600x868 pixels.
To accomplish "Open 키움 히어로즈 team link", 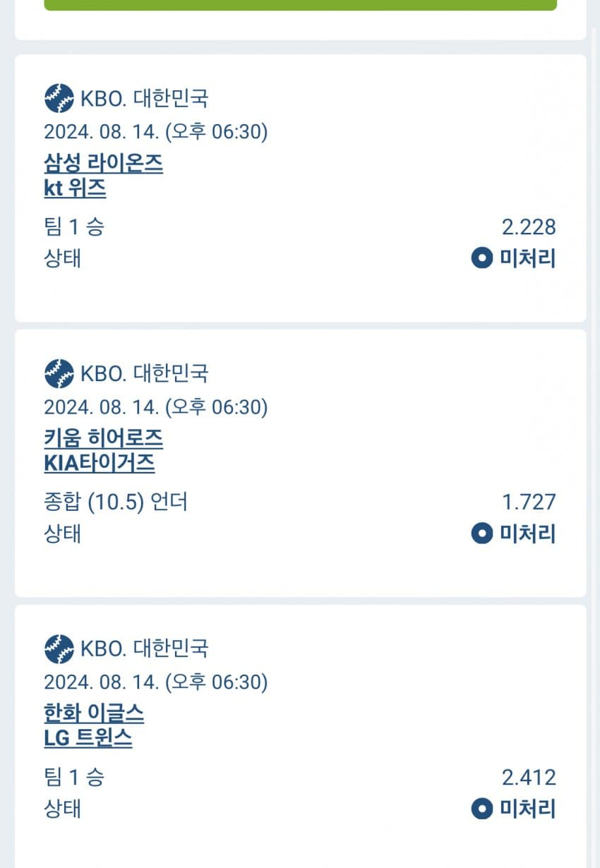I will point(103,439).
